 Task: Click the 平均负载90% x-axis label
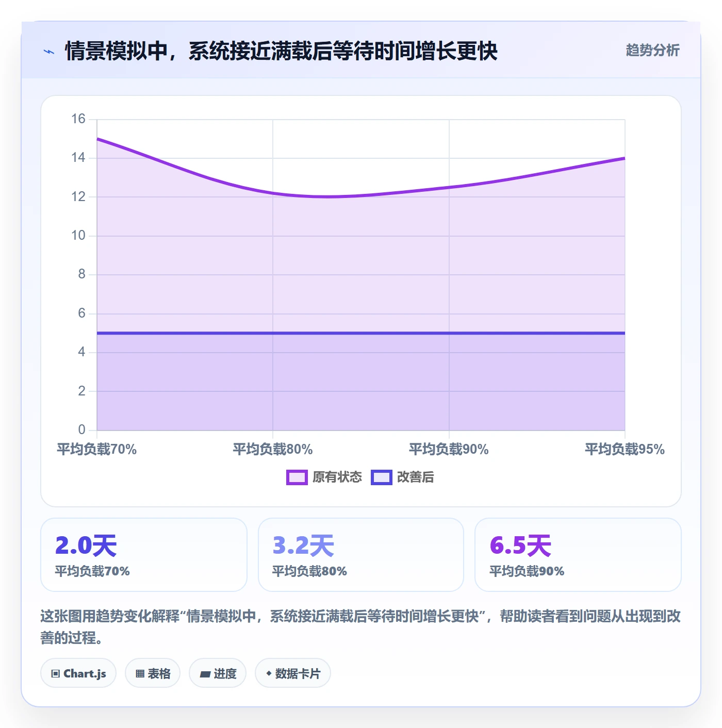[449, 450]
